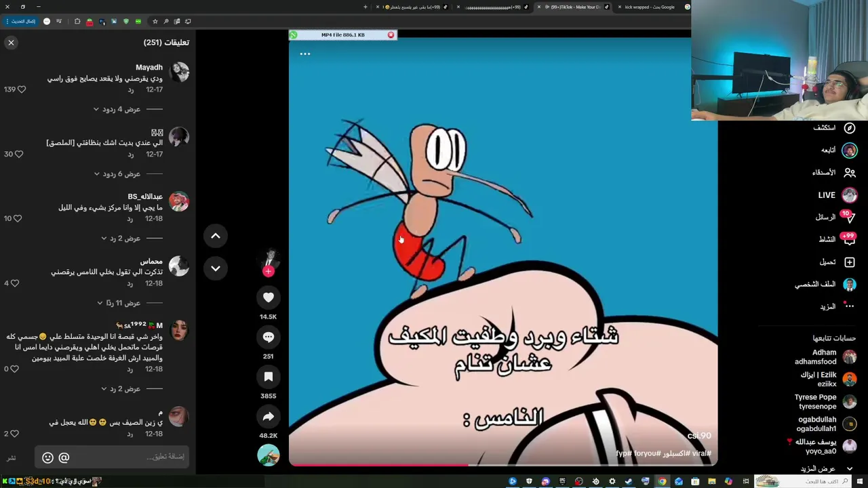
Task: Reply to محماس's comment
Action: [x=131, y=284]
